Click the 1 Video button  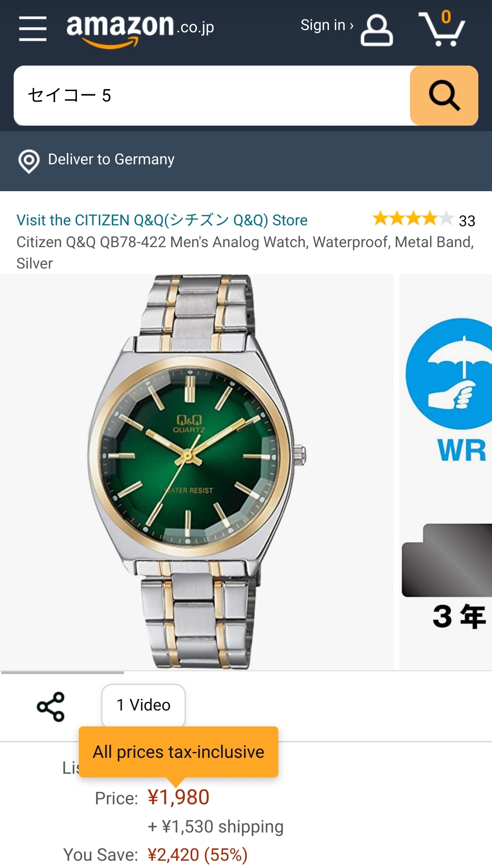(143, 705)
